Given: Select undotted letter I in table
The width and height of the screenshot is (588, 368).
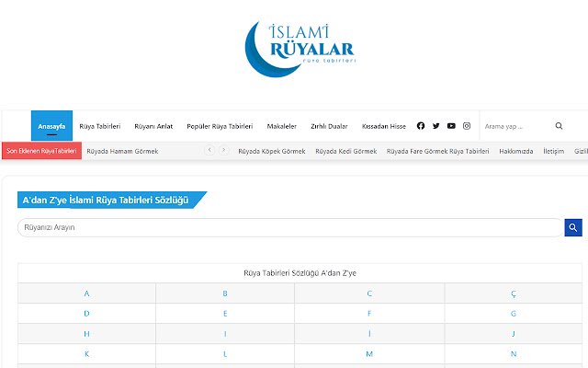Looking at the screenshot, I should pos(225,333).
